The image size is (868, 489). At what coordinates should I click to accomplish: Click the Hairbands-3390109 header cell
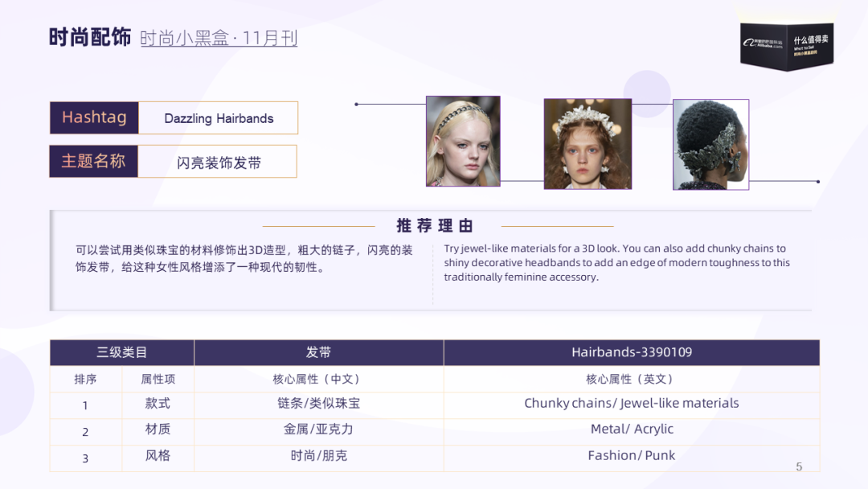631,352
